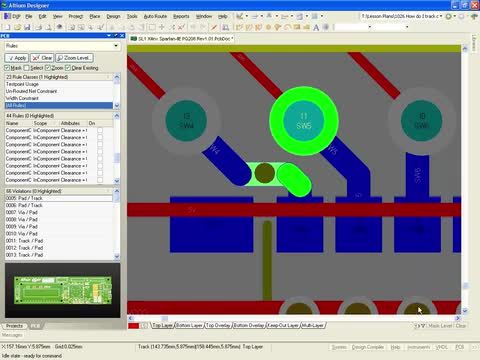Image resolution: width=480 pixels, height=360 pixels.
Task: Enable the Select checkbox
Action: tap(27, 68)
